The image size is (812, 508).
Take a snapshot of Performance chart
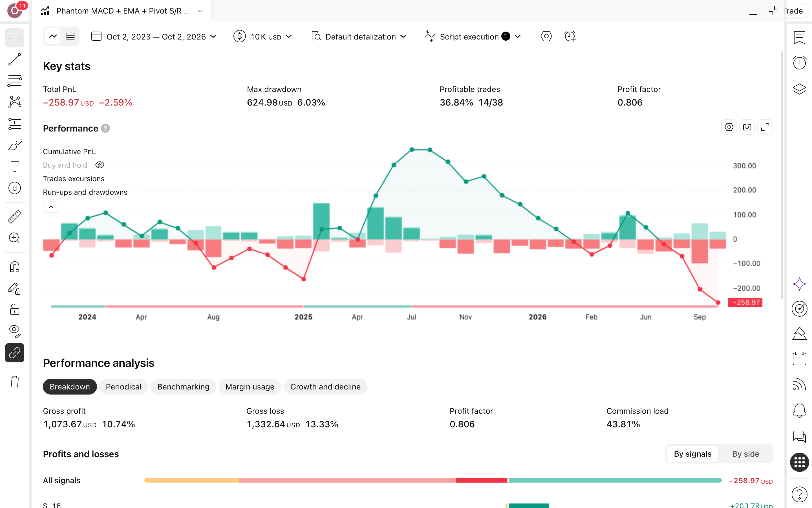pyautogui.click(x=747, y=127)
